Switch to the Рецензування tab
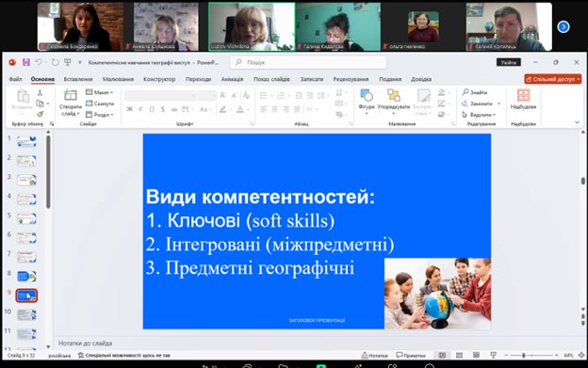Image resolution: width=588 pixels, height=368 pixels. [x=351, y=79]
